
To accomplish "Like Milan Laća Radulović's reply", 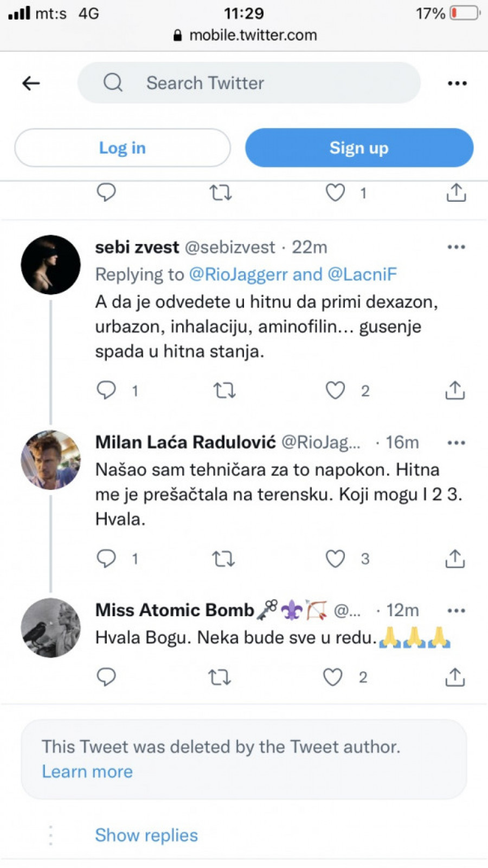I will 335,558.
